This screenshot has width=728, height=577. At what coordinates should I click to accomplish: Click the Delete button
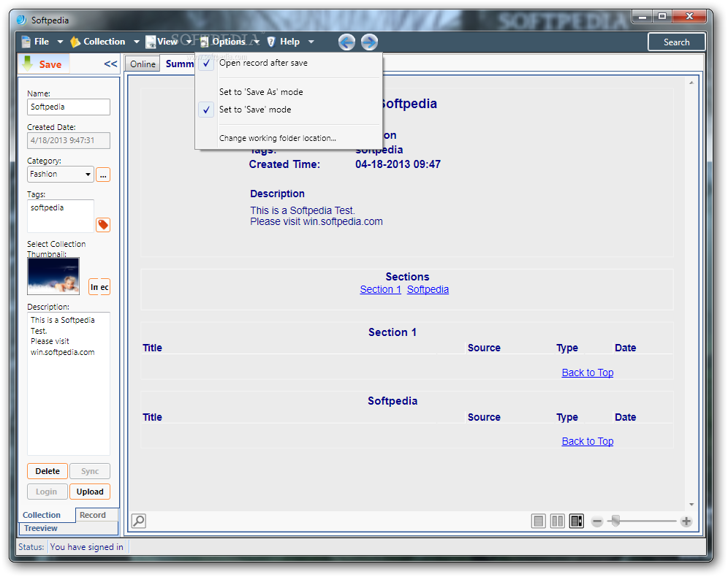tap(48, 471)
